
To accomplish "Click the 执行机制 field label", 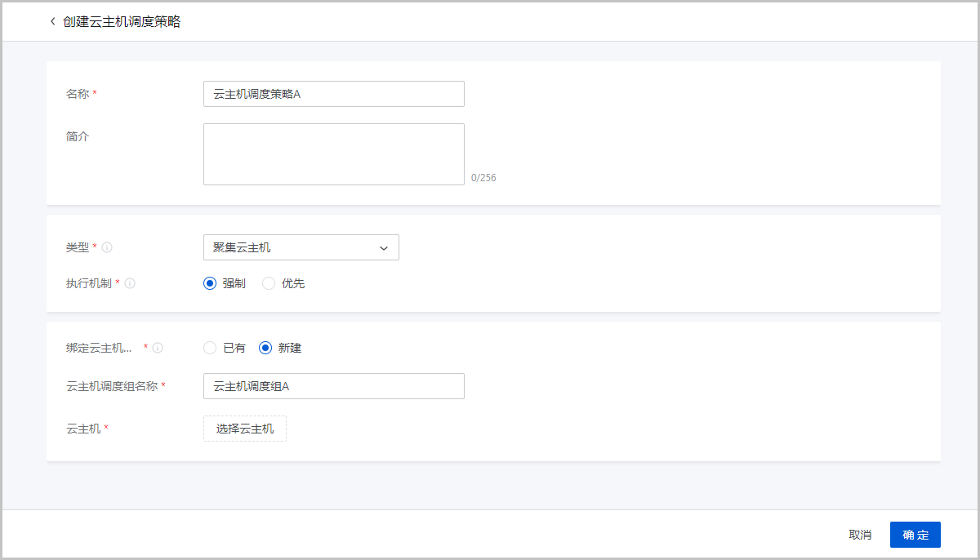I will pos(89,283).
